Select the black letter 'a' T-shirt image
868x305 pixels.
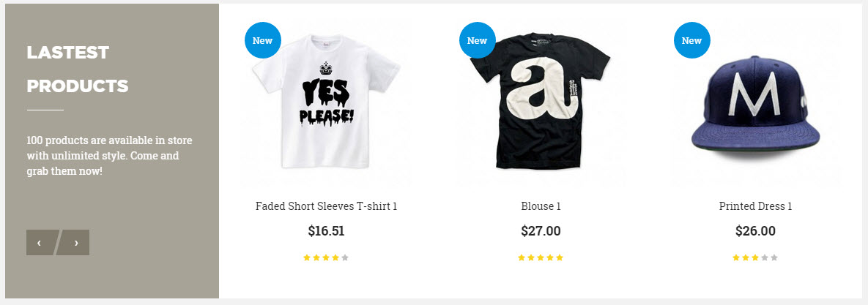click(541, 102)
